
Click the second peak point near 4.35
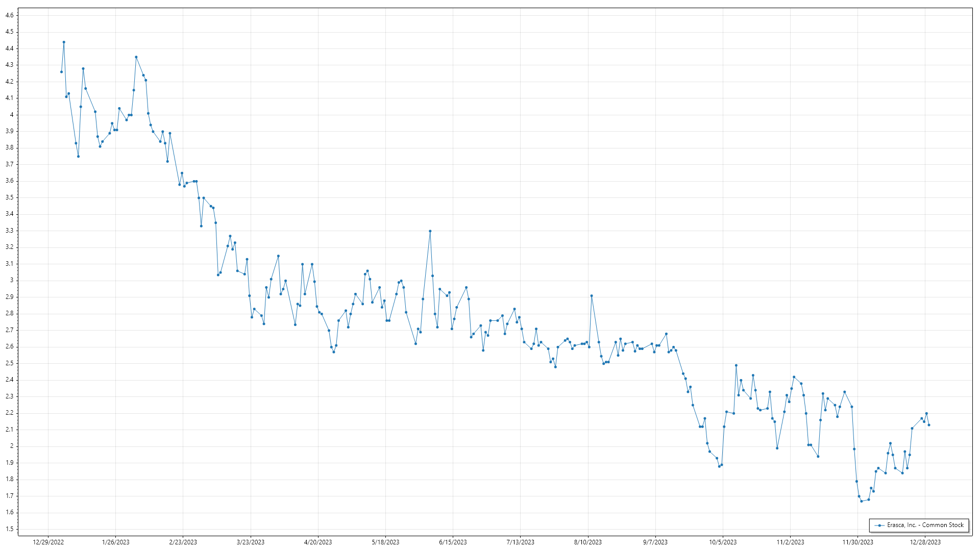click(x=136, y=57)
